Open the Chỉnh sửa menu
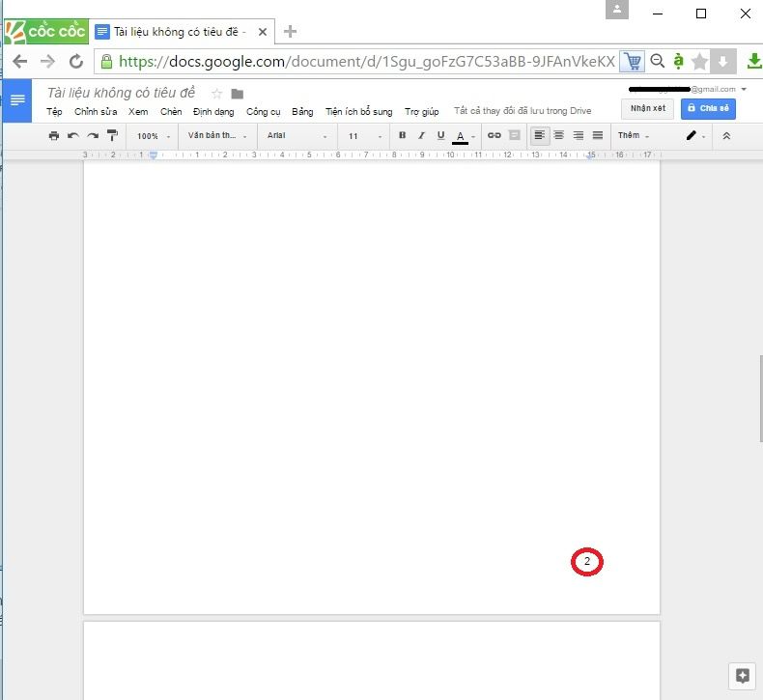Image resolution: width=763 pixels, height=700 pixels. [x=96, y=112]
